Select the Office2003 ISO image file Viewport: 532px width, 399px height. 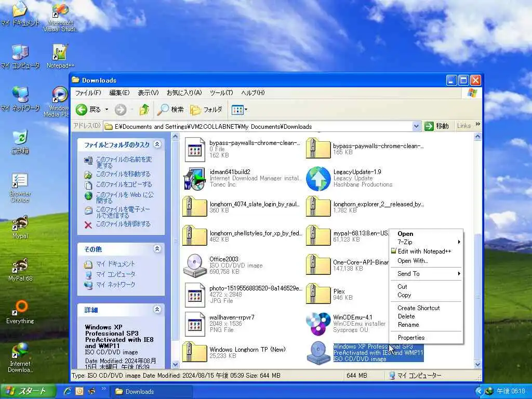pos(223,265)
